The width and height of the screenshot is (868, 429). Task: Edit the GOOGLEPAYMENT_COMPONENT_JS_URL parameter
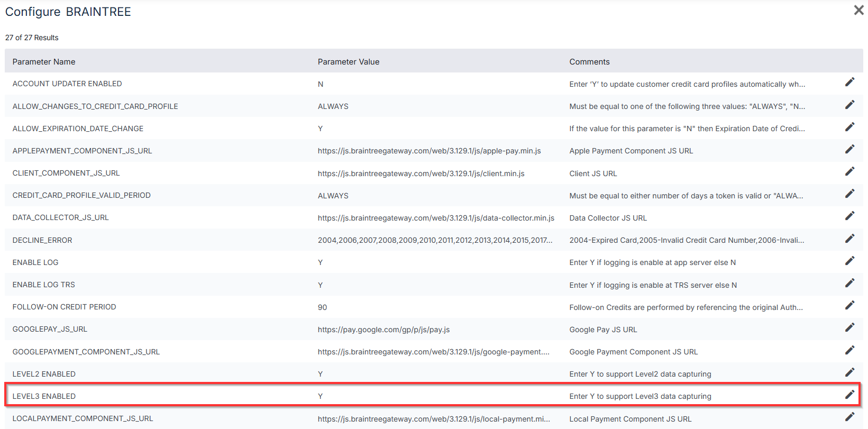point(849,350)
